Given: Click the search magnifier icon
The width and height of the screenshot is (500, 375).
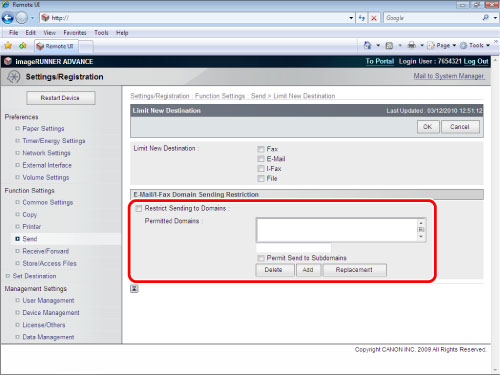Looking at the screenshot, I should (486, 18).
